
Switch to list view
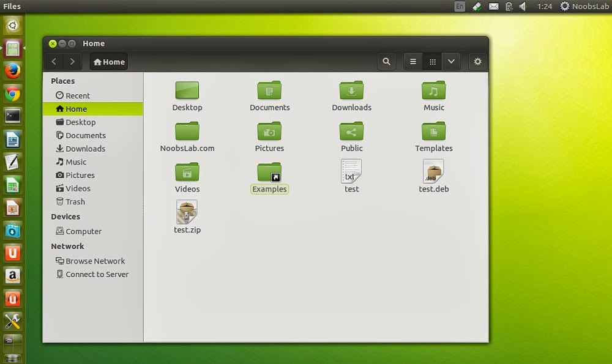click(x=413, y=62)
